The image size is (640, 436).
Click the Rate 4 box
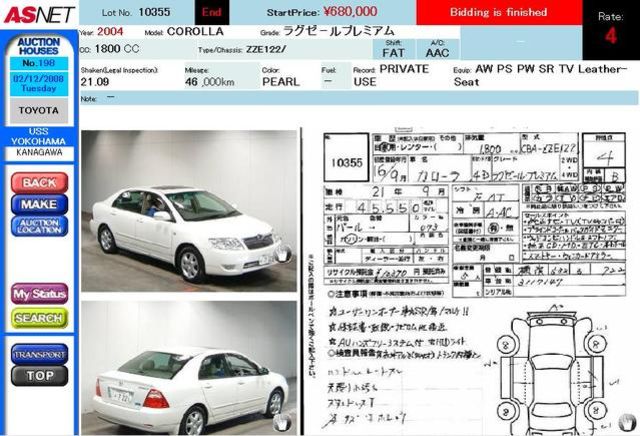[611, 29]
